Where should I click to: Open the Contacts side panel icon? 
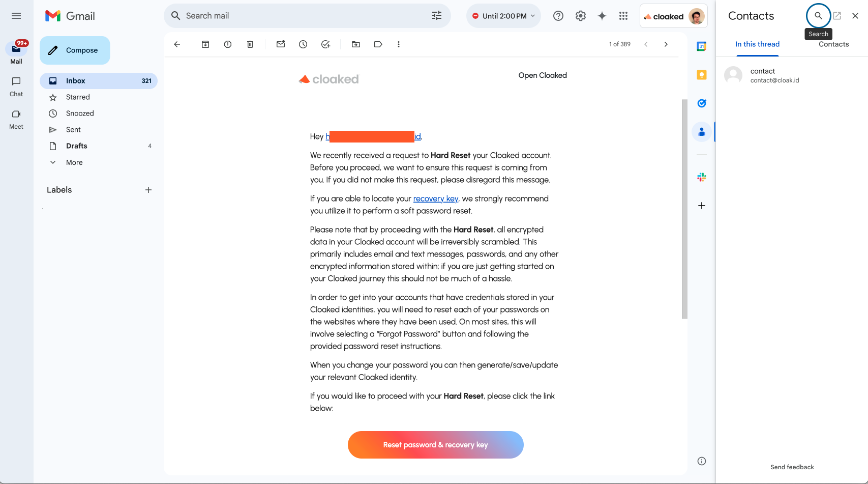coord(702,132)
